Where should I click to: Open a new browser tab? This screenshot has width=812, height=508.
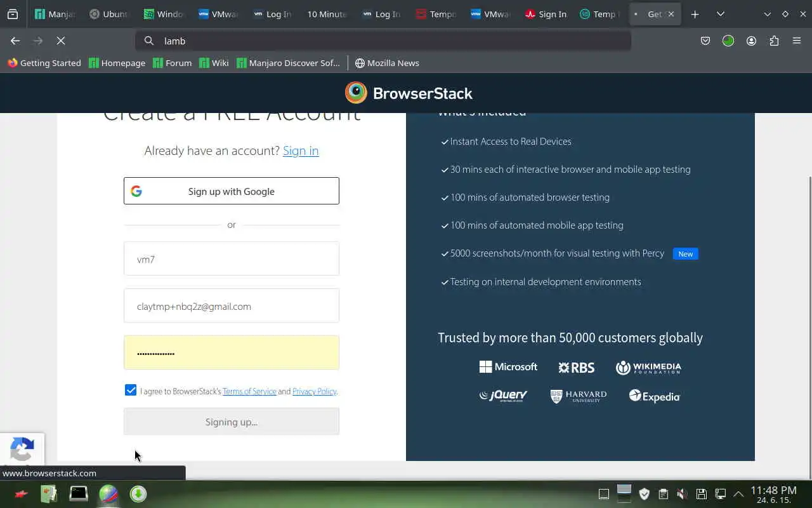coord(695,14)
